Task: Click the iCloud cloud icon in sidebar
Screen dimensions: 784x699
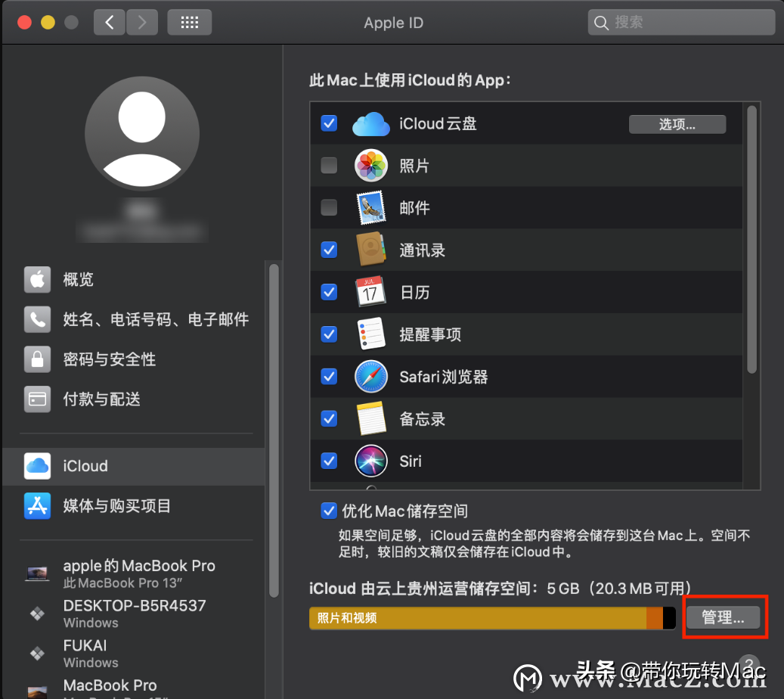Action: coord(38,466)
